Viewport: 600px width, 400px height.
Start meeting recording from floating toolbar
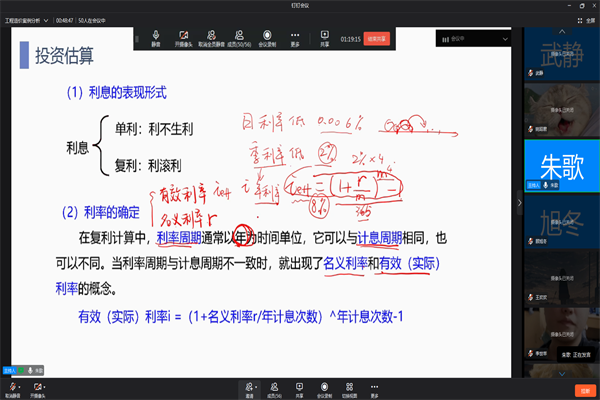tap(267, 39)
